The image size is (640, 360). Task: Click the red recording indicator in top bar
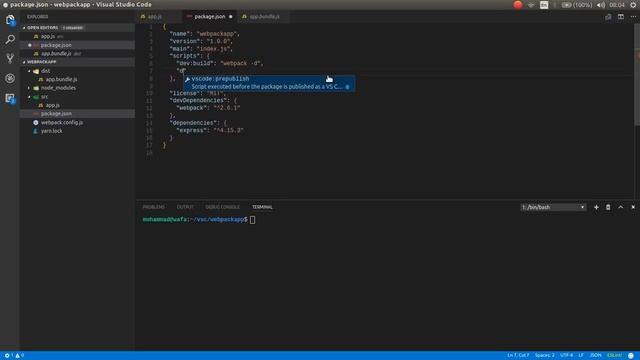[x=518, y=5]
